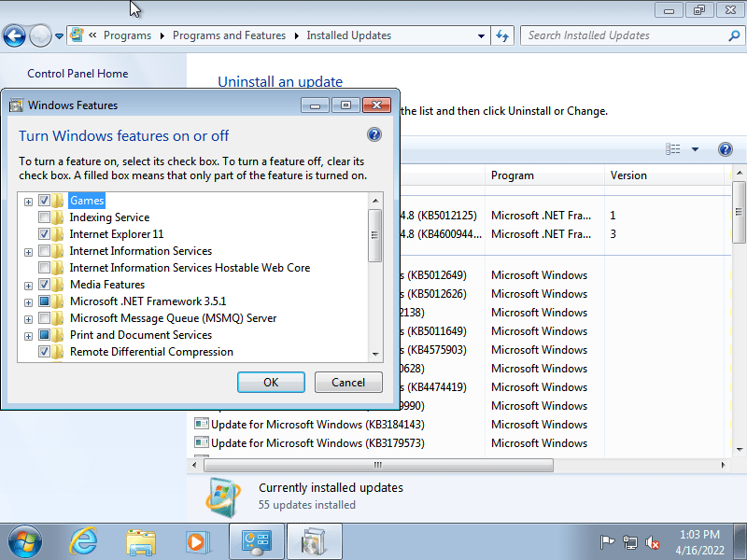Screen dimensions: 747x560
Task: Click the Forward navigation arrow button
Action: coord(40,35)
